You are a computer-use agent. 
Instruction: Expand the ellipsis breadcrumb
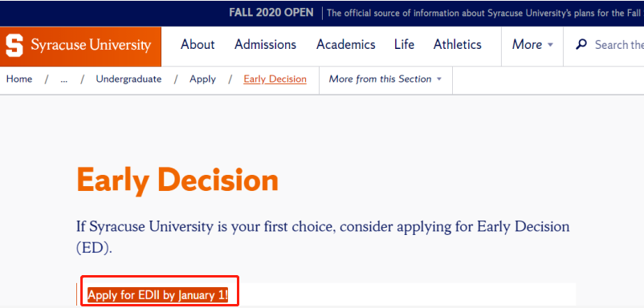pyautogui.click(x=63, y=79)
